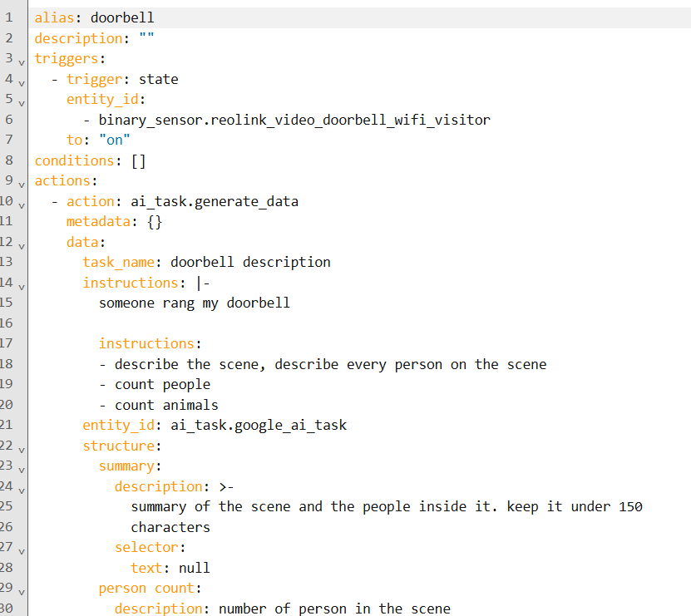This screenshot has height=616, width=691.
Task: Click line number 8 in the gutter
Action: point(9,160)
